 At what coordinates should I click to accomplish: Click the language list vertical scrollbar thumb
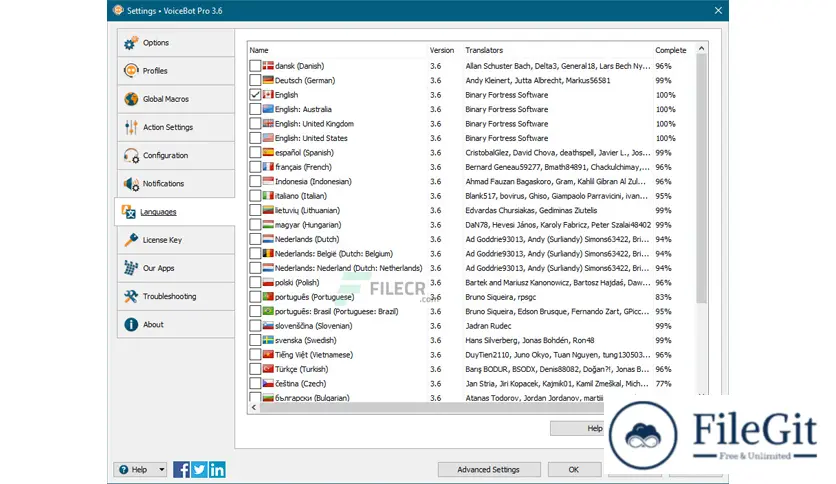[x=702, y=179]
